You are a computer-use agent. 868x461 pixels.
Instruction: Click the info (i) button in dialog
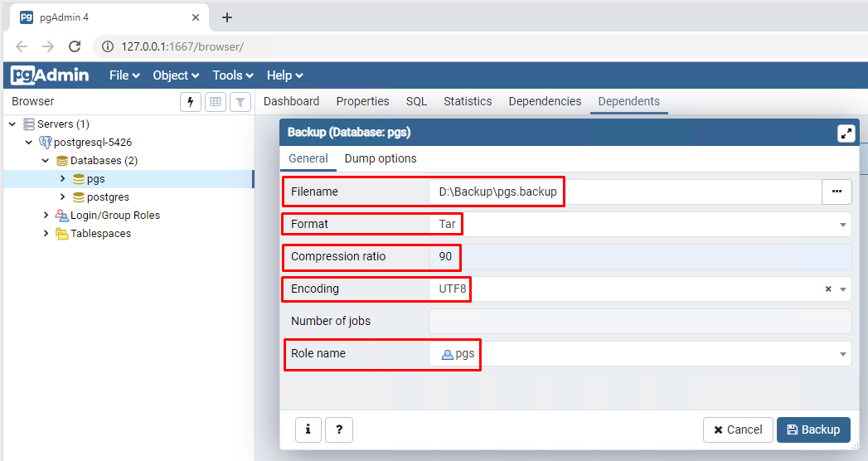308,429
